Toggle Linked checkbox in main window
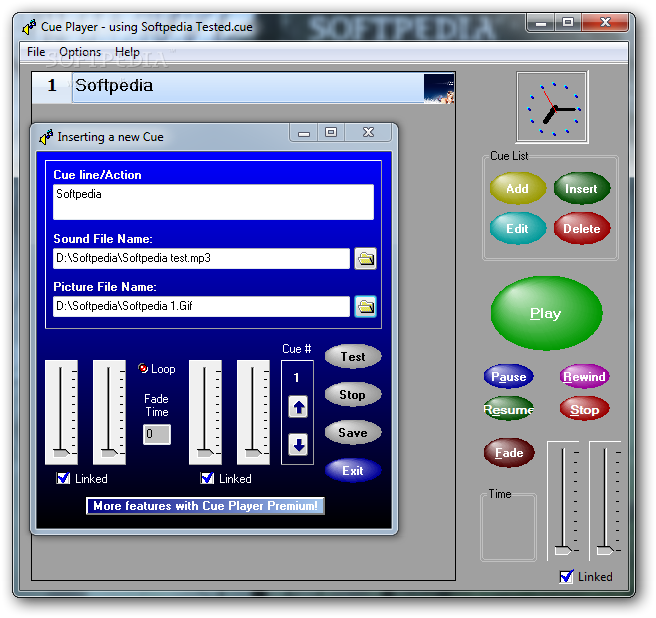 click(x=566, y=577)
